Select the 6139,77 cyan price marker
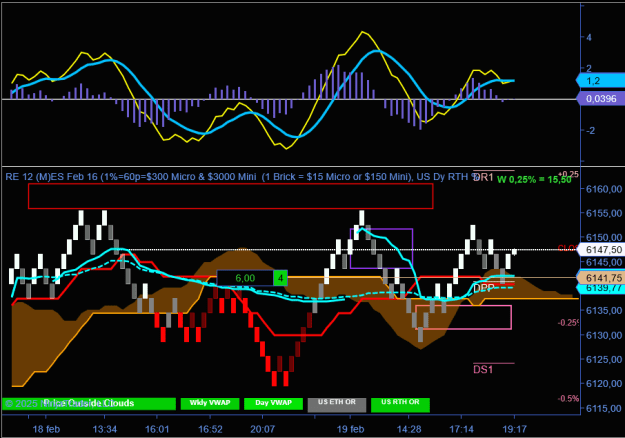This screenshot has height=438, width=625. (601, 288)
